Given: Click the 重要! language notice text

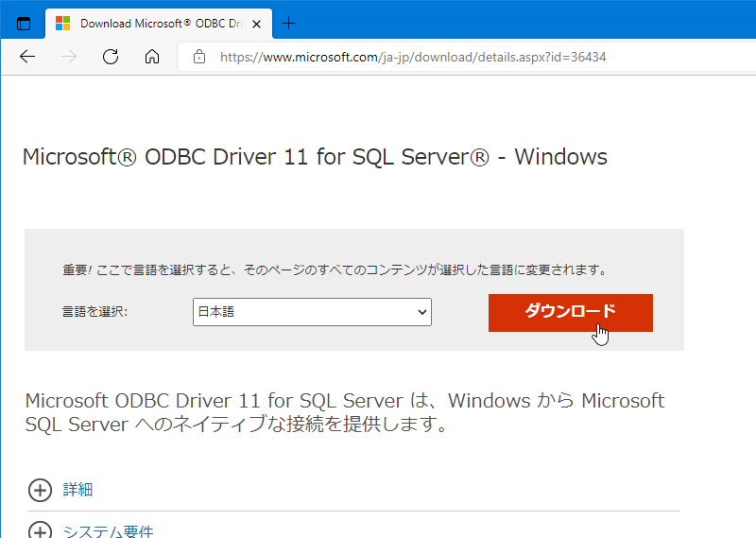Looking at the screenshot, I should 334,269.
